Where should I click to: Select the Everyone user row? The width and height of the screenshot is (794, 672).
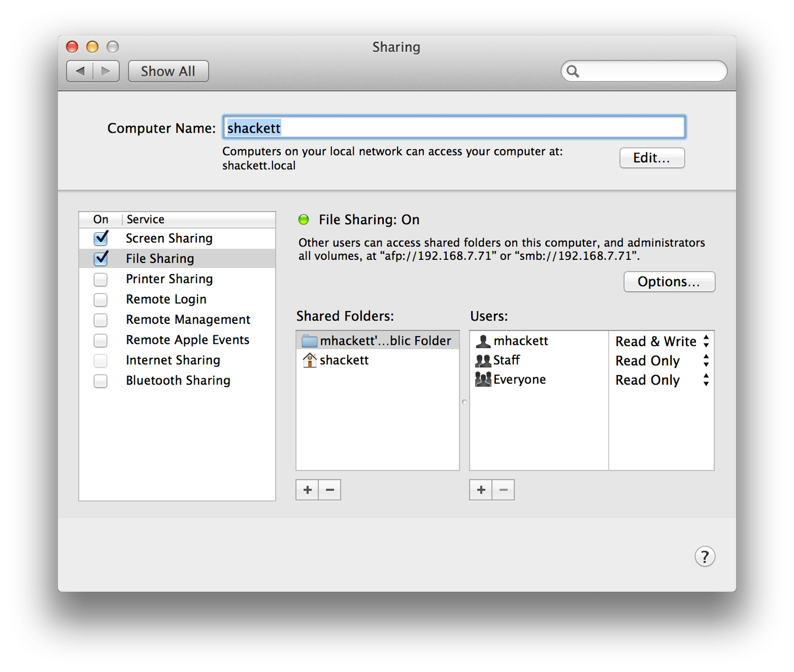[539, 379]
